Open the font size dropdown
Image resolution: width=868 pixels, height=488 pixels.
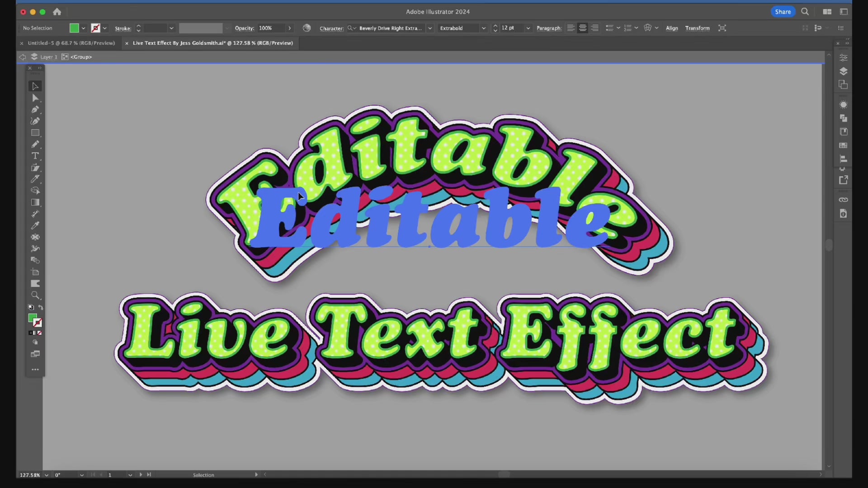click(x=528, y=28)
